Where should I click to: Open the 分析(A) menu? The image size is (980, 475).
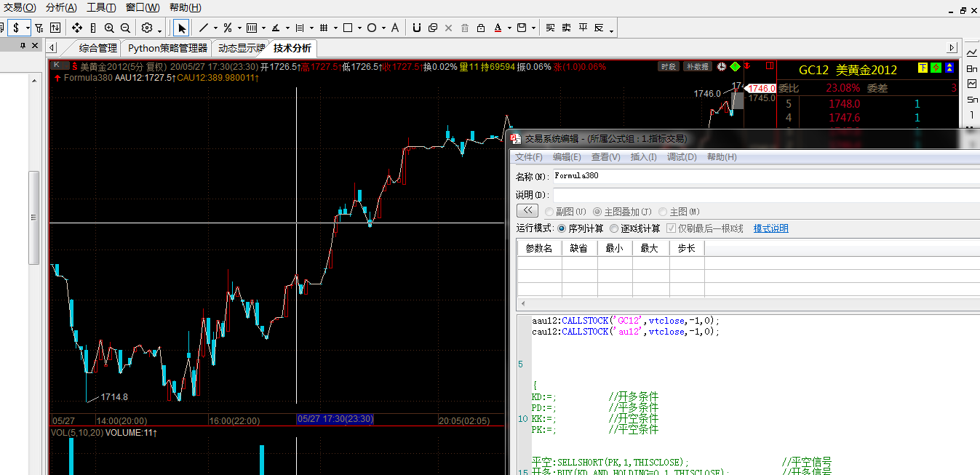pos(61,7)
